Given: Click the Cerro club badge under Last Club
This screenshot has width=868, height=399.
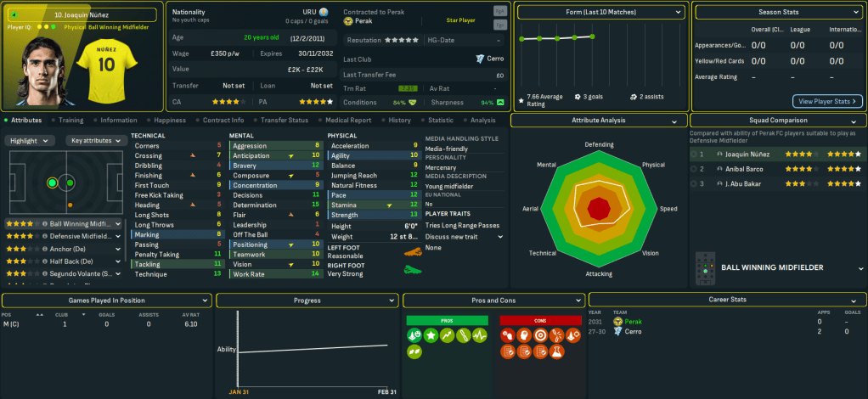Looking at the screenshot, I should coord(481,59).
